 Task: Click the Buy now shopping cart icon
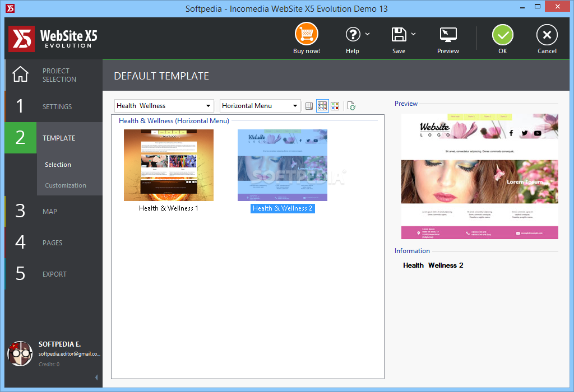307,34
